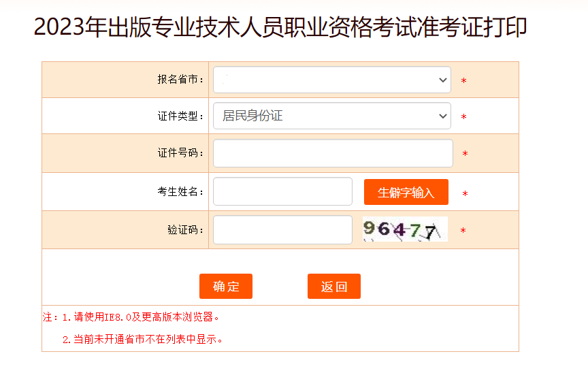Click the 证件号码 input field

pyautogui.click(x=333, y=153)
